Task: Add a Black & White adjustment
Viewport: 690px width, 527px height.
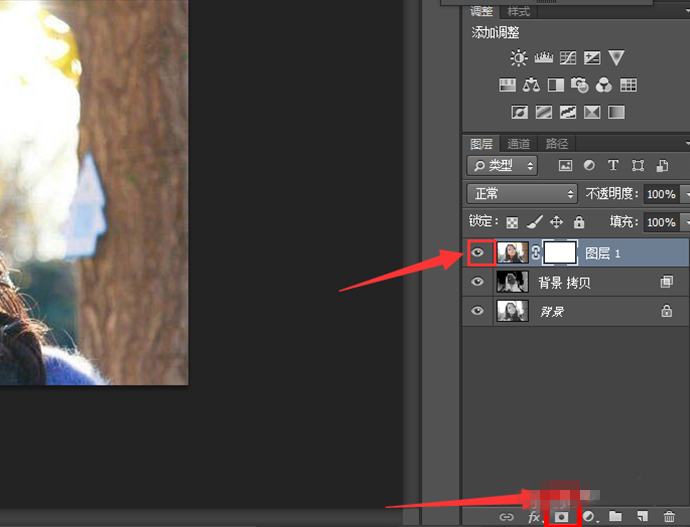Action: 556,85
